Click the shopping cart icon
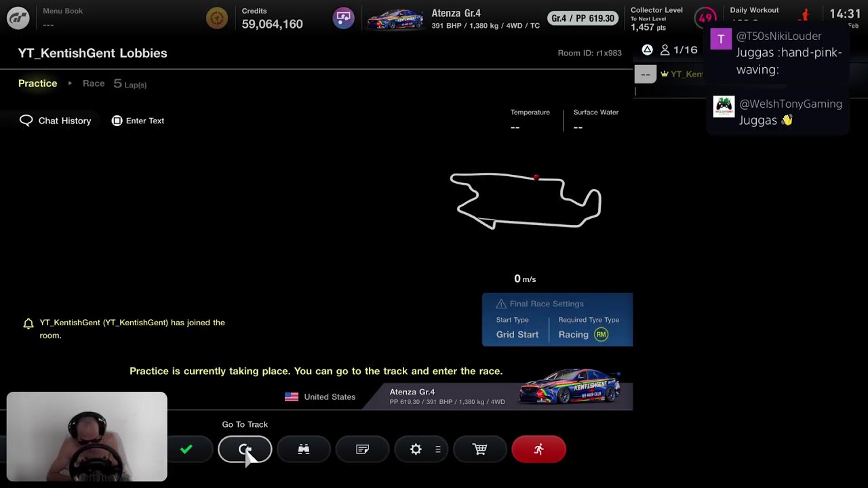Image resolution: width=868 pixels, height=488 pixels. 480,449
